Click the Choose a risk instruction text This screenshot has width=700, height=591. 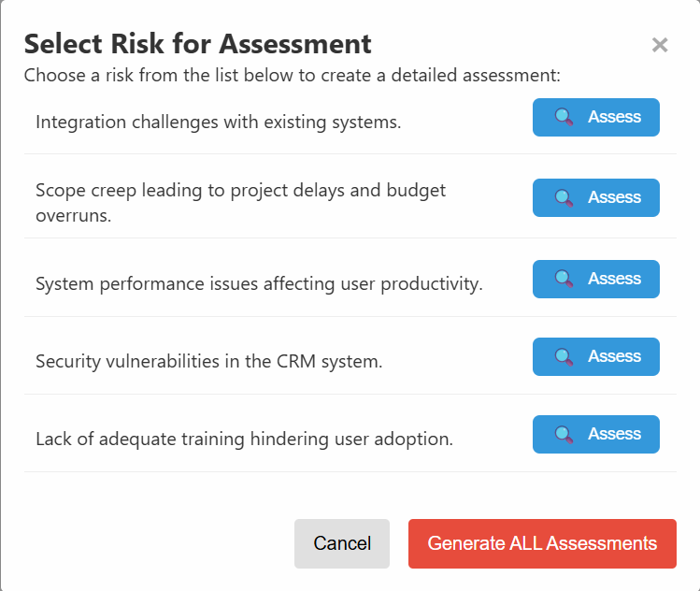(x=292, y=76)
